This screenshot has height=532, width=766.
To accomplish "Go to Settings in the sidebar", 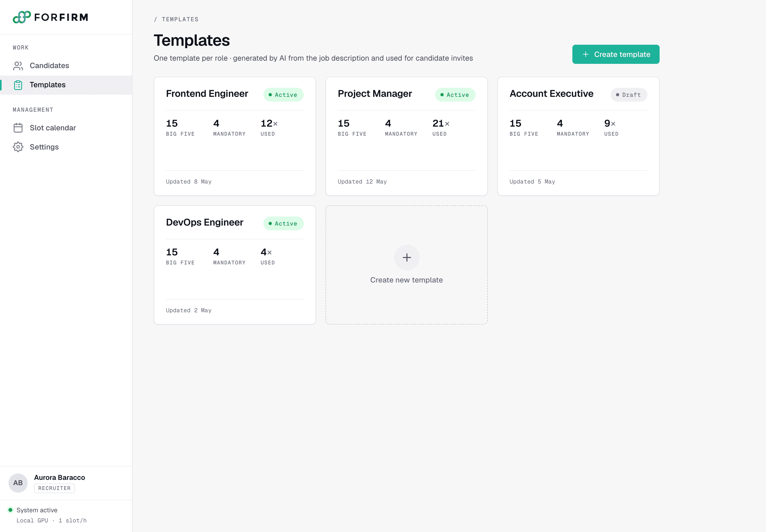I will click(x=66, y=147).
